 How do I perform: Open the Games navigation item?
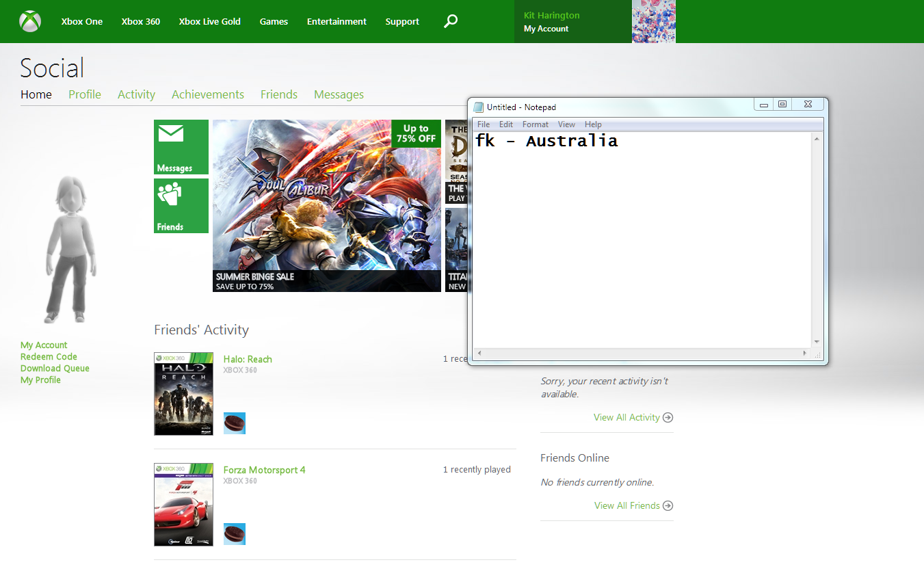[x=274, y=21]
